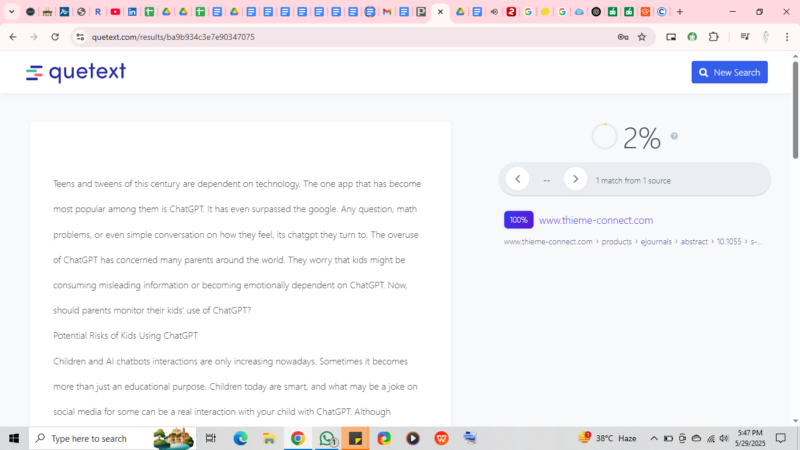Click the saved password key icon
The image size is (800, 450).
pos(623,37)
